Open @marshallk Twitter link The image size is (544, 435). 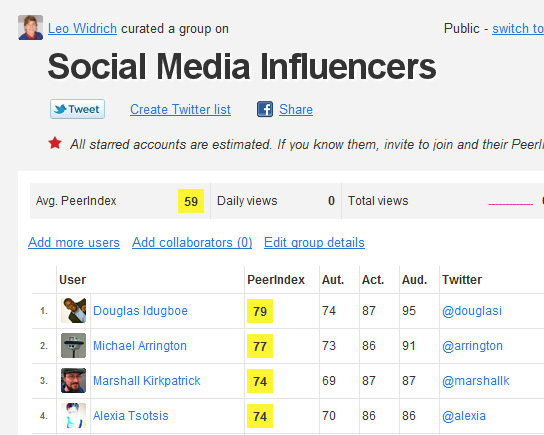pyautogui.click(x=476, y=381)
